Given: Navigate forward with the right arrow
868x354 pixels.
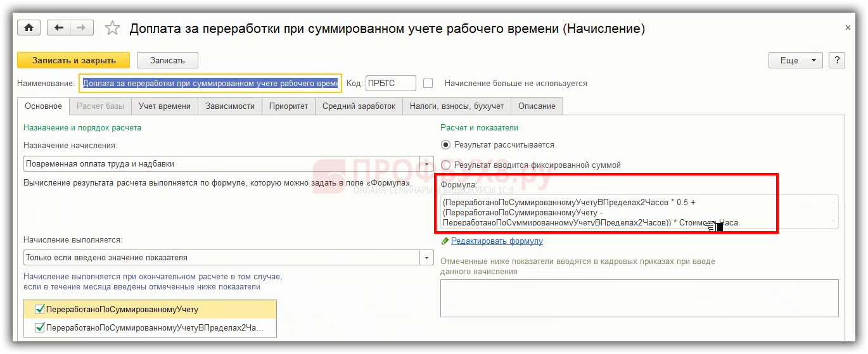Looking at the screenshot, I should coord(82,28).
